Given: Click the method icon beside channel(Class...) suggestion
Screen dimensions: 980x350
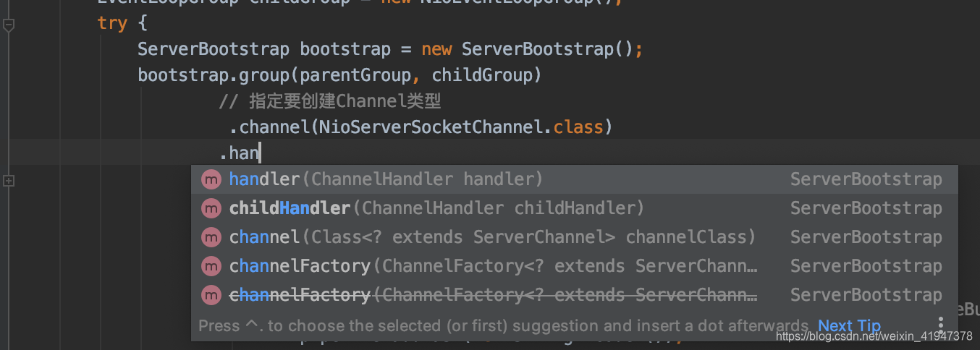Looking at the screenshot, I should (x=211, y=237).
